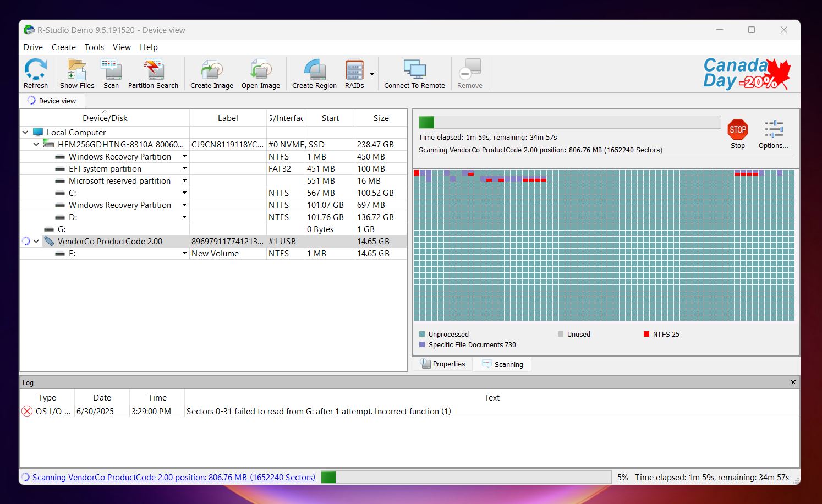Open the Drive menu

tap(33, 47)
